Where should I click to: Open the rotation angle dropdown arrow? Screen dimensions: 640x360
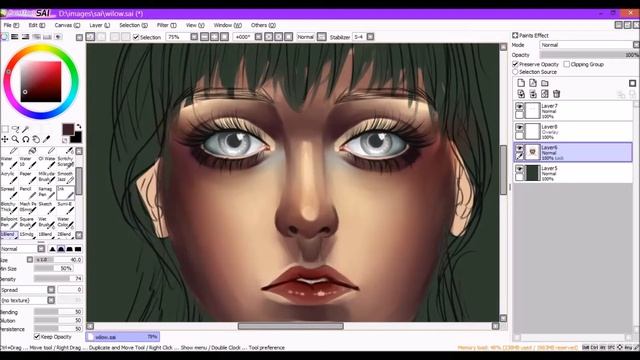point(258,37)
